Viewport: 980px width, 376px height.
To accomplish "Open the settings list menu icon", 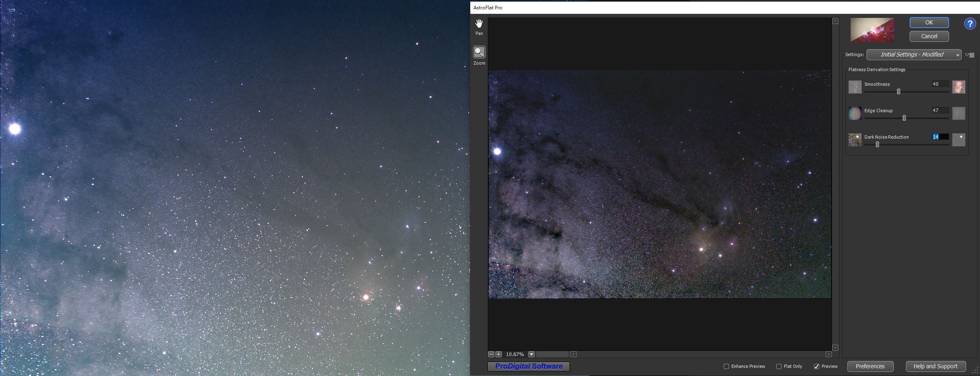I will (970, 55).
